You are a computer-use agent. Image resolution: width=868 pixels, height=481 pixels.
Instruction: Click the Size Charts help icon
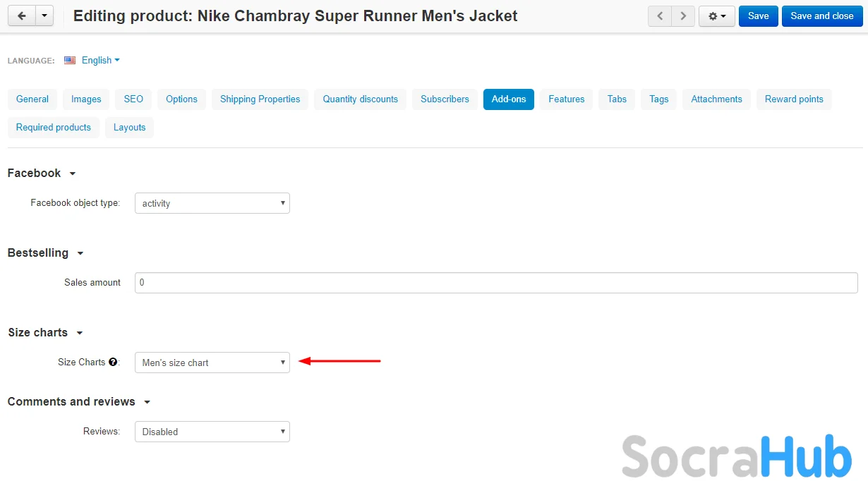[112, 363]
